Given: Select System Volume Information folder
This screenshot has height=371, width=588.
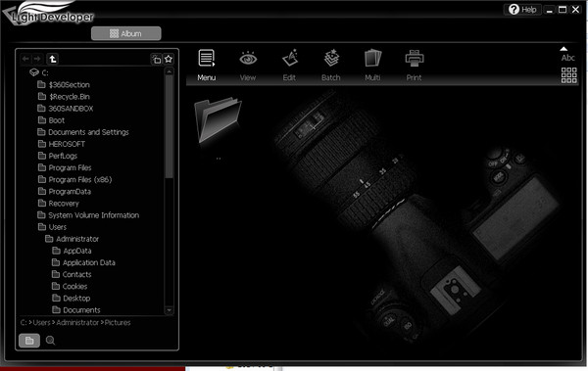Looking at the screenshot, I should click(x=88, y=215).
